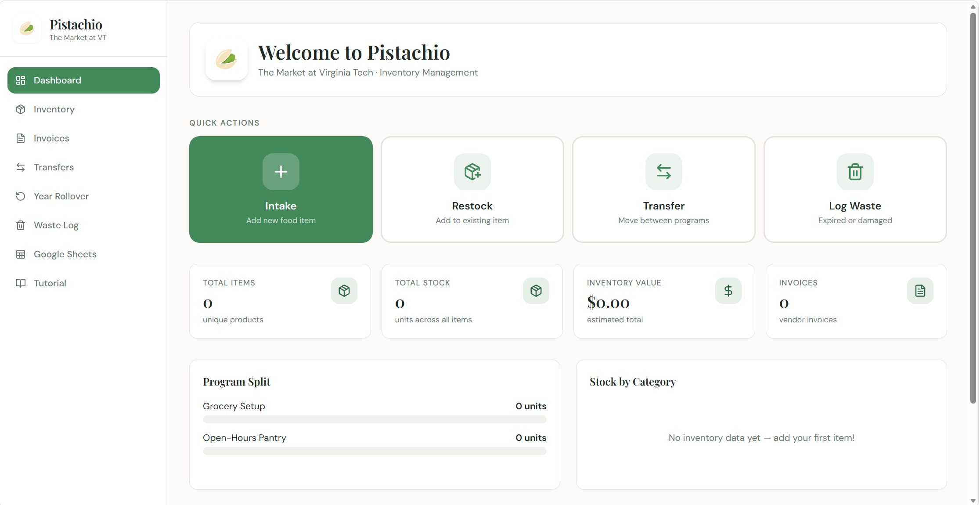Select Year Rollover in sidebar

61,196
